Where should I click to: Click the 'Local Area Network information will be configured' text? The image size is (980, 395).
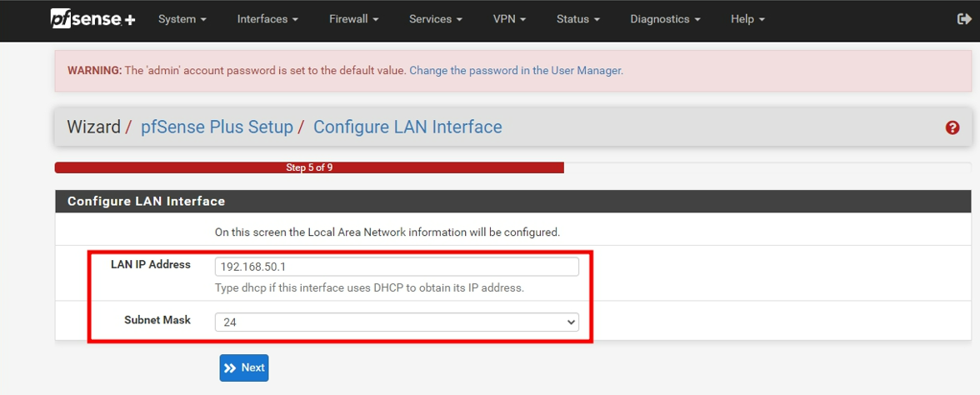(x=387, y=232)
